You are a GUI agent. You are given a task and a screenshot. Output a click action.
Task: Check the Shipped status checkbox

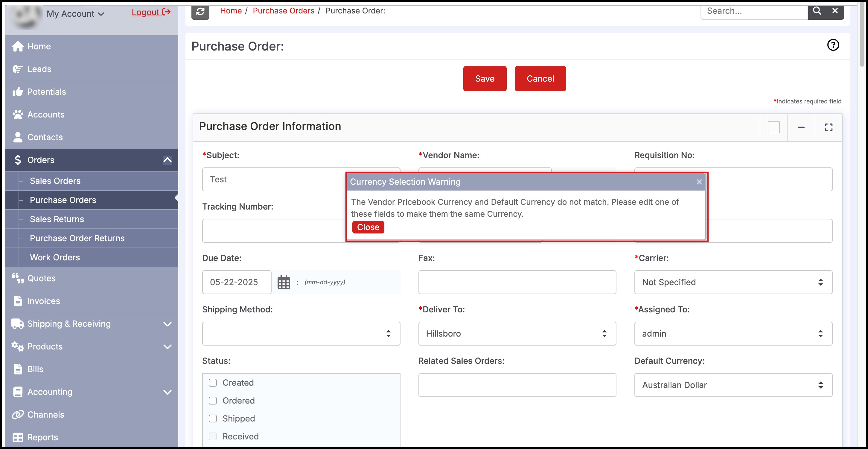click(213, 418)
